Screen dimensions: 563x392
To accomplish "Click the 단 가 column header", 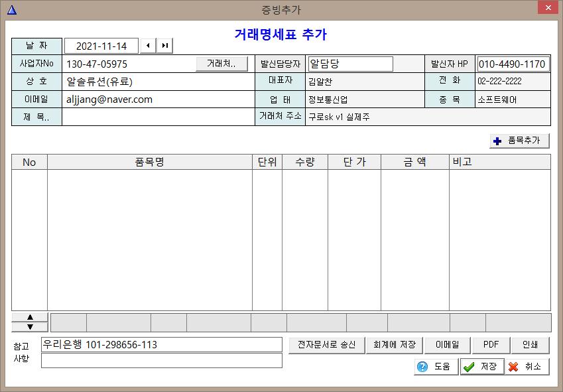I will 354,163.
